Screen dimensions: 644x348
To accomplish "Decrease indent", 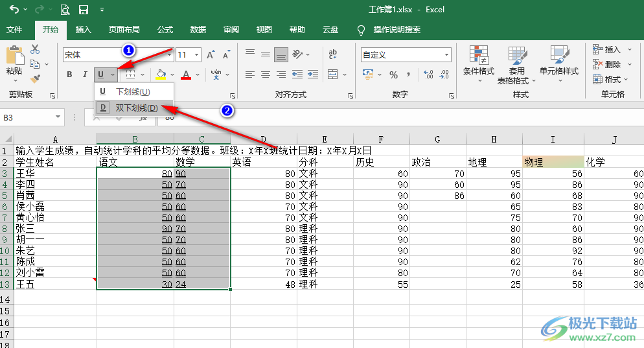I will [x=297, y=75].
